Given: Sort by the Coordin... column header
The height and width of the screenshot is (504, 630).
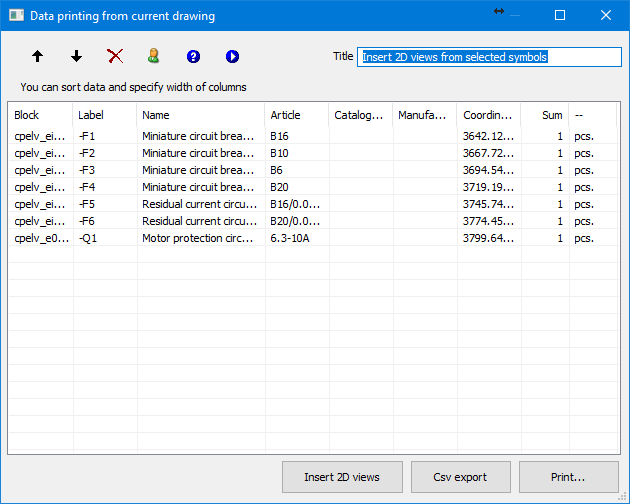Looking at the screenshot, I should click(489, 115).
